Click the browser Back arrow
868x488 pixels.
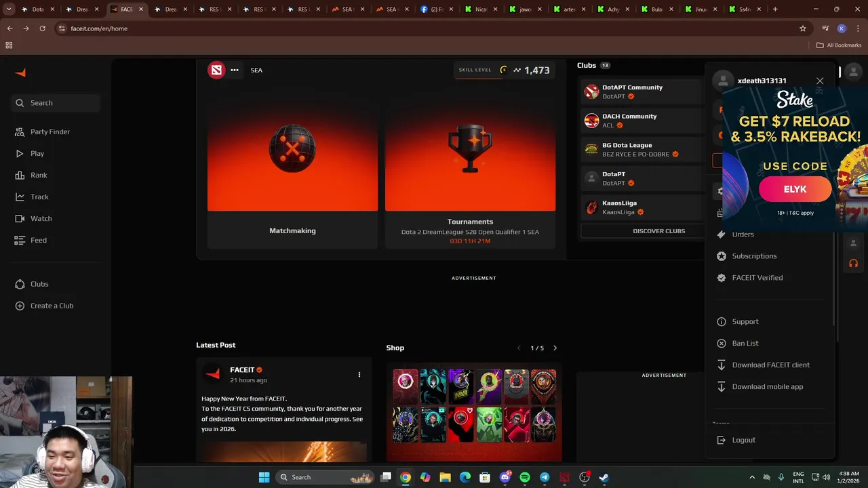(x=9, y=28)
